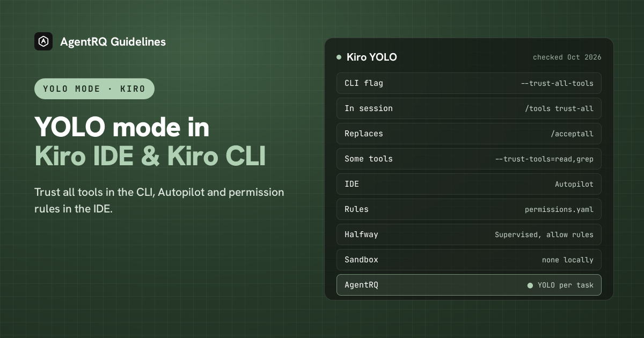
Task: Click the "none locally" value
Action: (x=568, y=260)
